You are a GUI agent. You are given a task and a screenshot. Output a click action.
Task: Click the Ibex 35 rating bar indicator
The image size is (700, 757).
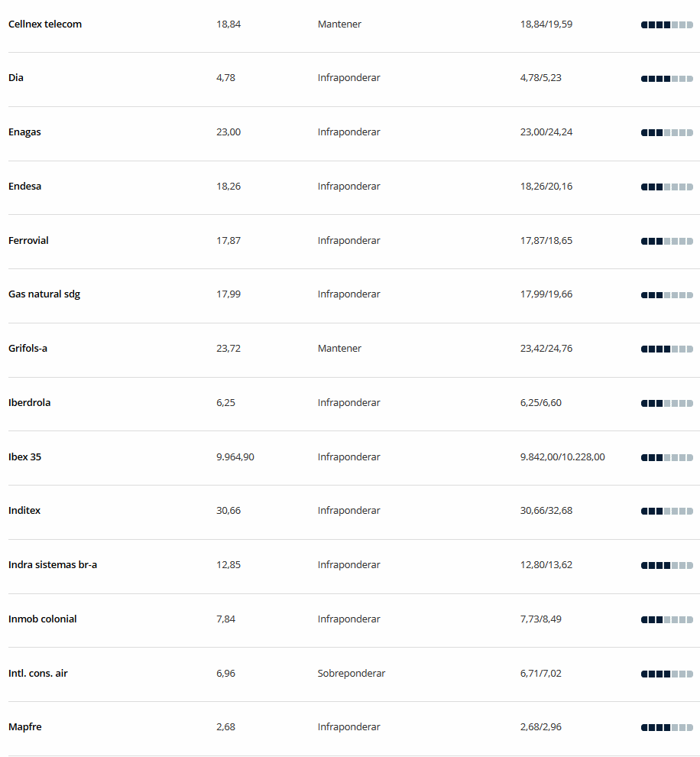tap(666, 457)
